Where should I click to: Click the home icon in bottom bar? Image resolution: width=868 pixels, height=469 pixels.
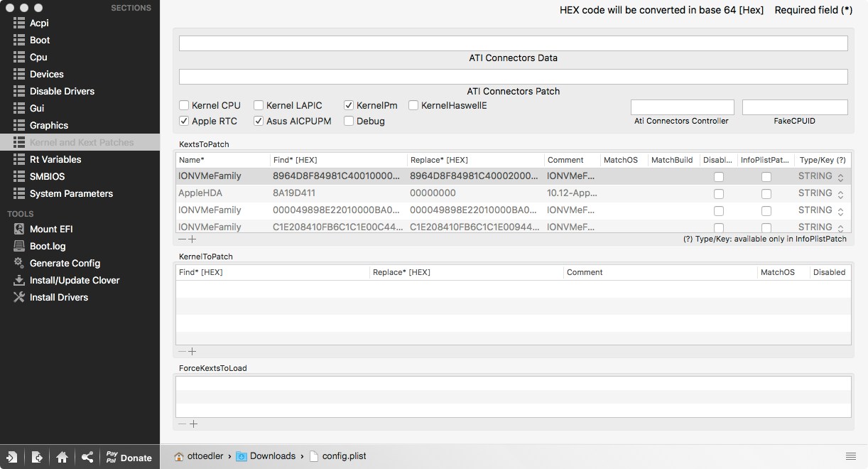click(x=62, y=457)
